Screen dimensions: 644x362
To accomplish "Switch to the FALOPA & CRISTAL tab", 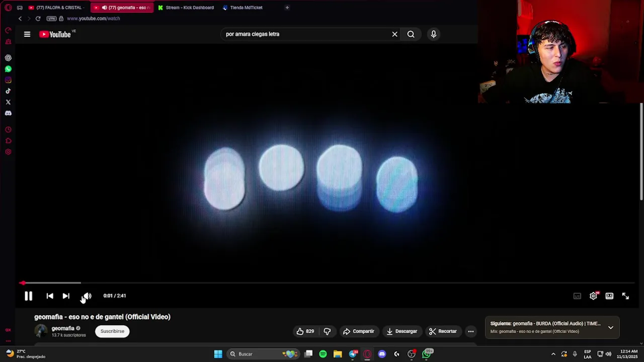I will pos(56,8).
